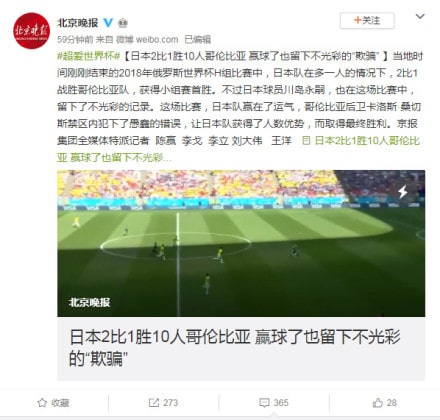Open comments via the bubble icon 365
Image resolution: width=440 pixels, height=420 pixels.
pos(274,403)
